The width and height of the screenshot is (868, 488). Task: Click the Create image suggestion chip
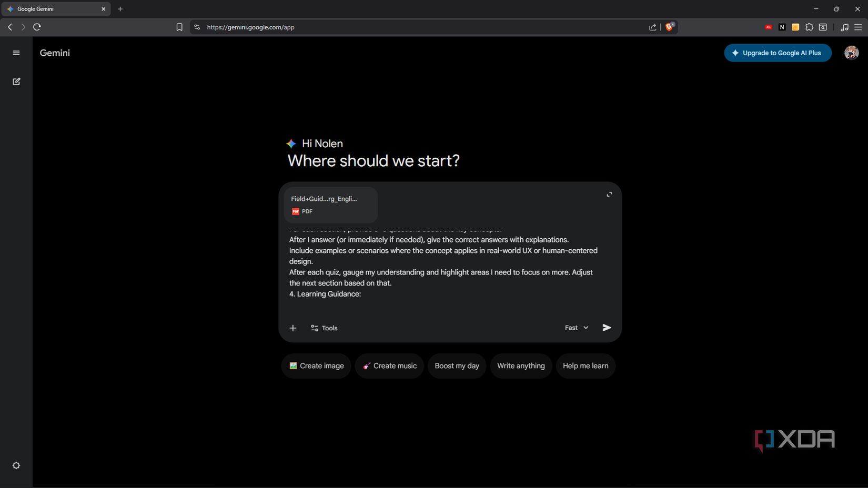316,366
